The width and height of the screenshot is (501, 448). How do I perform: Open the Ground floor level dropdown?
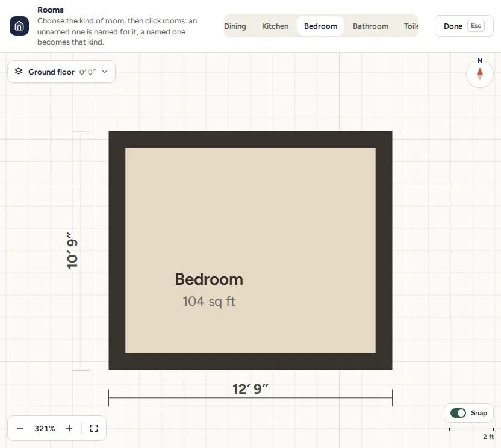(61, 72)
